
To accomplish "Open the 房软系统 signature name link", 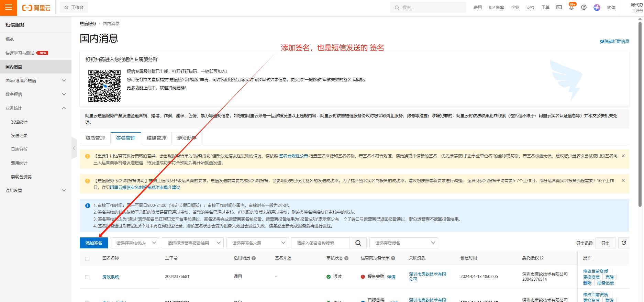I will pyautogui.click(x=111, y=277).
